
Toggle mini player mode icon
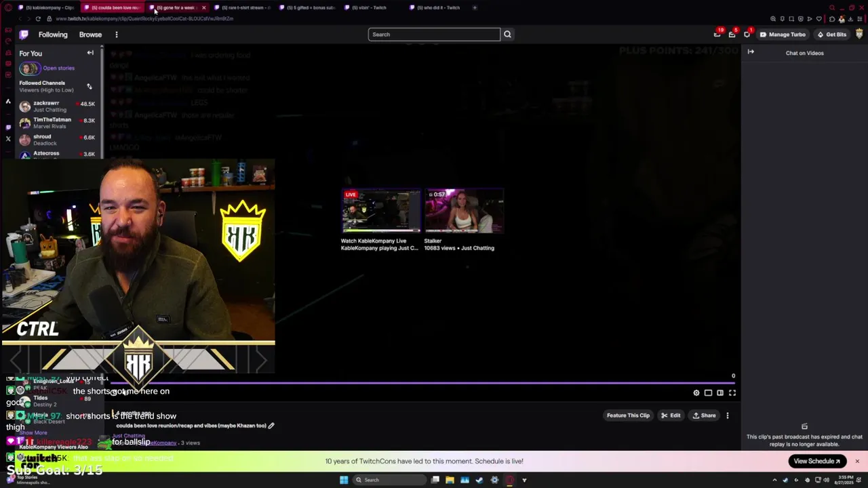[708, 393]
